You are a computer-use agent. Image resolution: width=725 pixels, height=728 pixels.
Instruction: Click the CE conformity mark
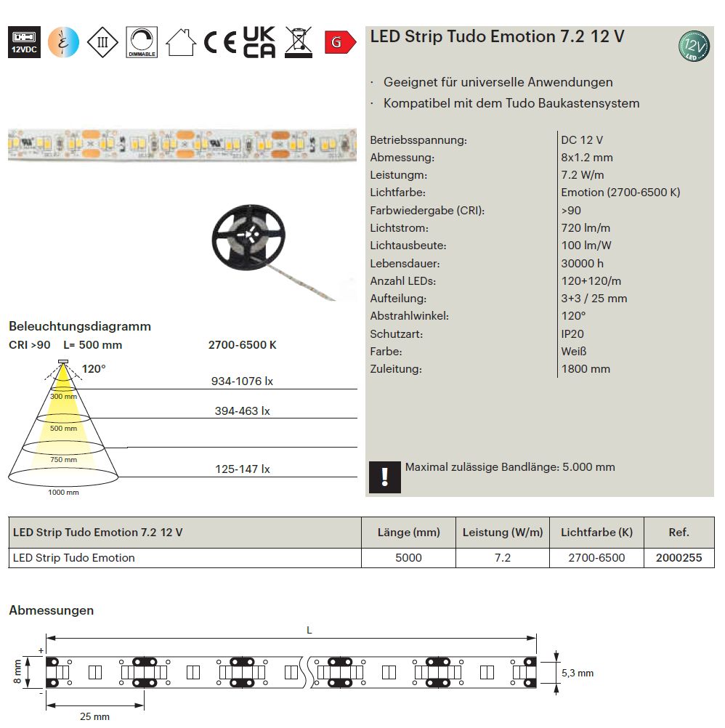[220, 42]
